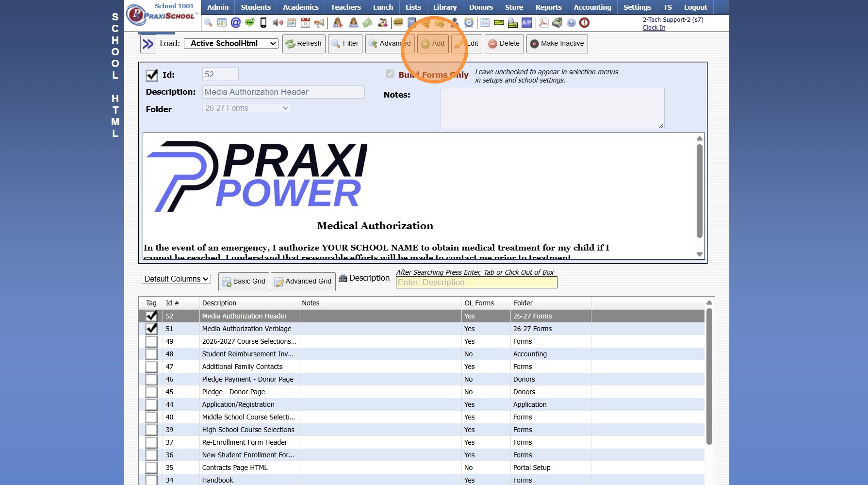
Task: Open the family group icon
Action: (383, 23)
